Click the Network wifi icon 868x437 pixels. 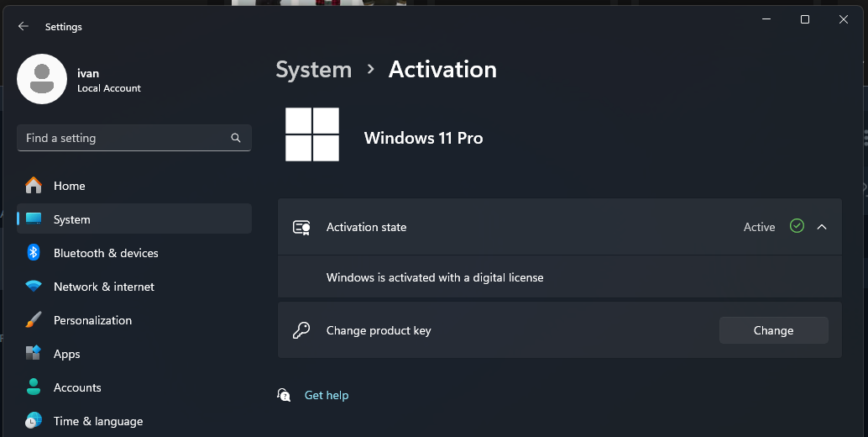pos(34,287)
